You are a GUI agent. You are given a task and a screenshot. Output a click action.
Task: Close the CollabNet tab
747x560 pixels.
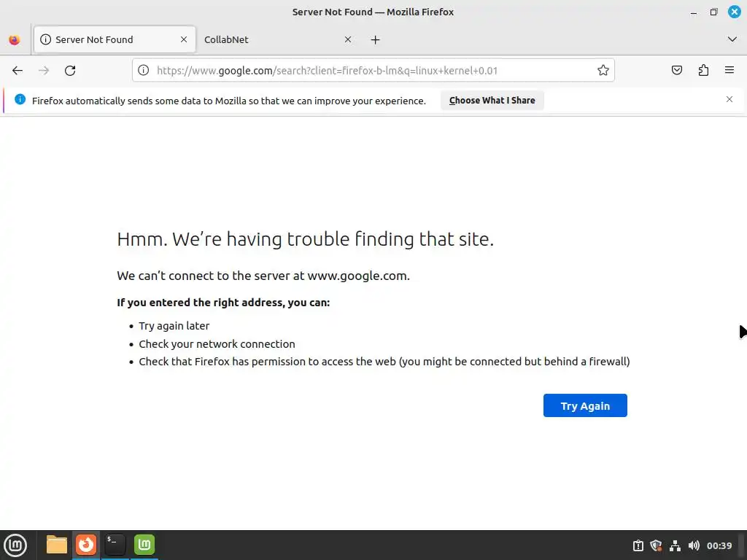[348, 39]
